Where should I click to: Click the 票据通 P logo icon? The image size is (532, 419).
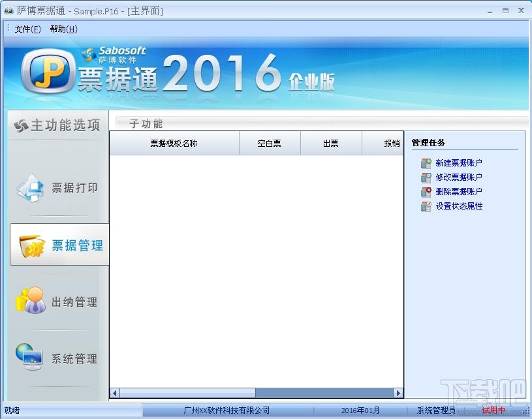48,71
